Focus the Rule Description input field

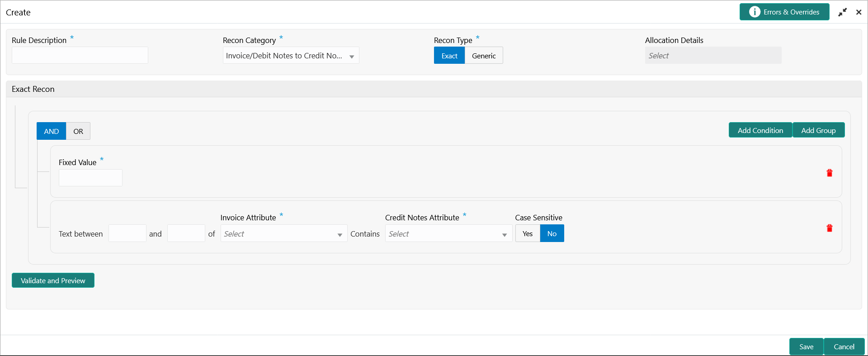point(80,55)
